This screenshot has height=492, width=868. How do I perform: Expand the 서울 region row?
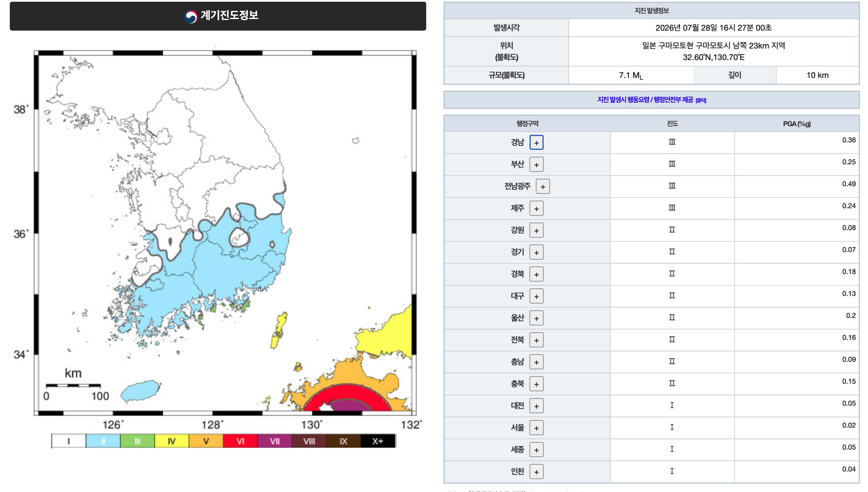tap(536, 428)
